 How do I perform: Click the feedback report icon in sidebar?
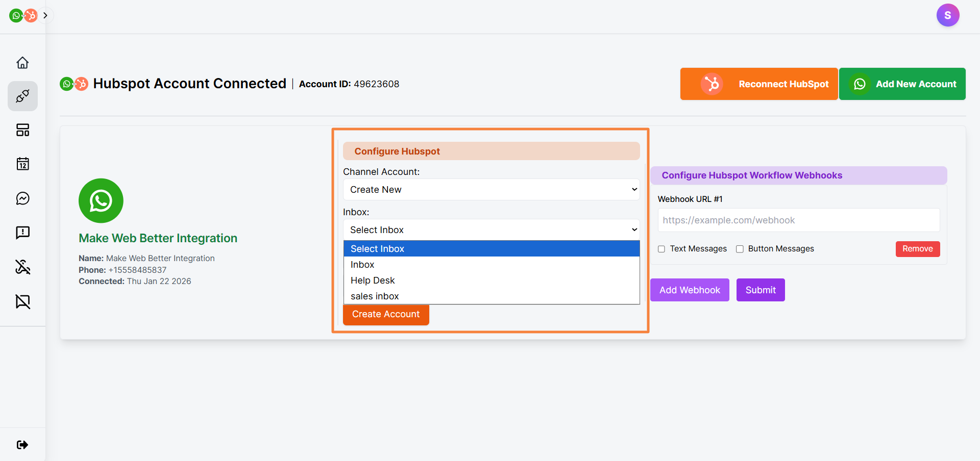pos(22,233)
